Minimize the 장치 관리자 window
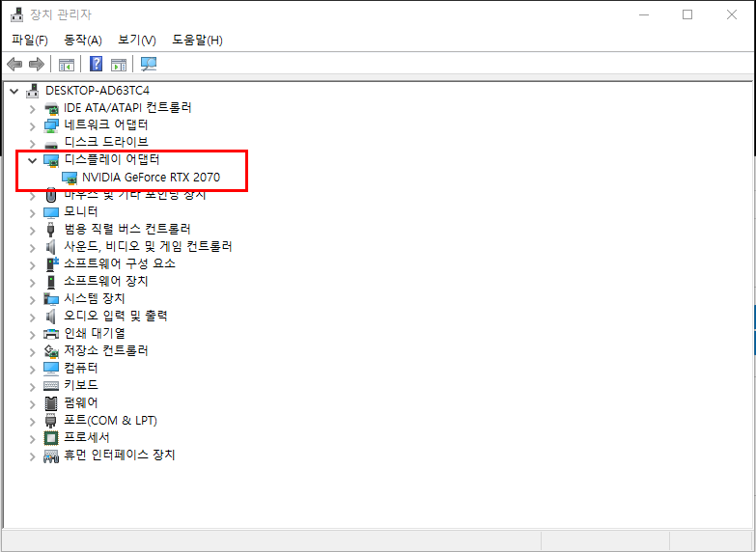 [x=644, y=14]
